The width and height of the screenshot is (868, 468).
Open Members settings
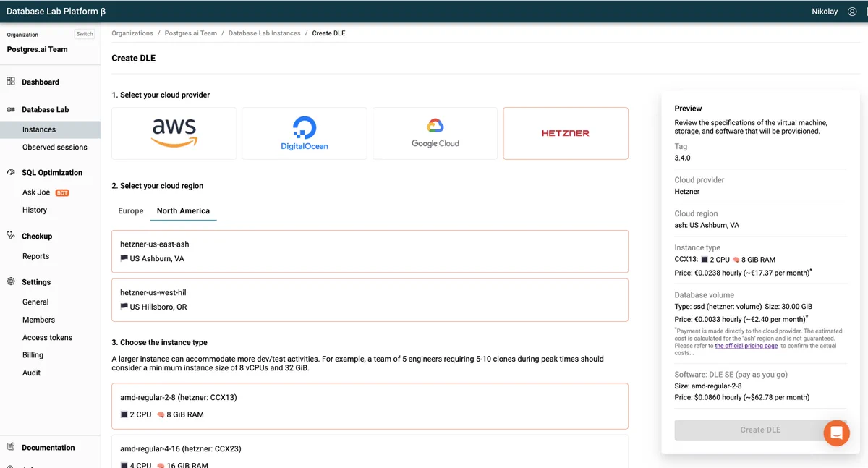point(39,320)
